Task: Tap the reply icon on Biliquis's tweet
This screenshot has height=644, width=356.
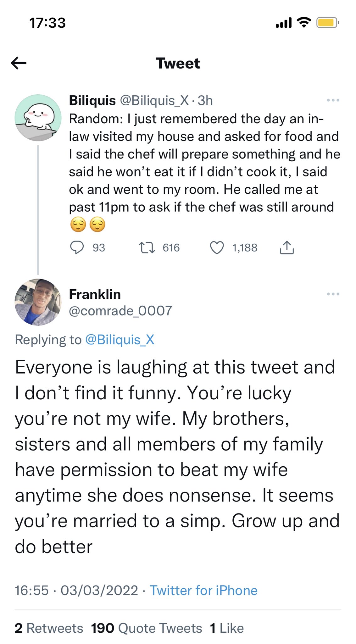Action: coord(77,247)
